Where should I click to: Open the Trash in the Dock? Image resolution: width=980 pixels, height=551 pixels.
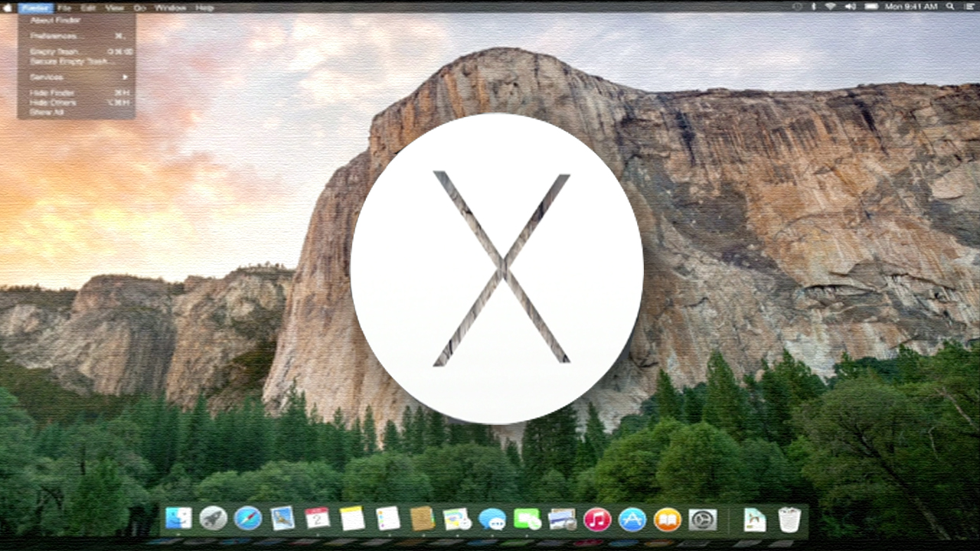[789, 519]
